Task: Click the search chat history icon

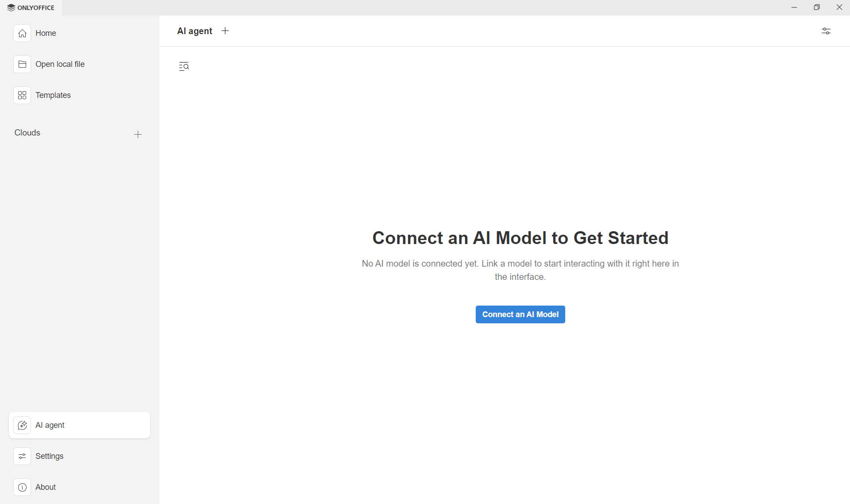Action: (184, 66)
